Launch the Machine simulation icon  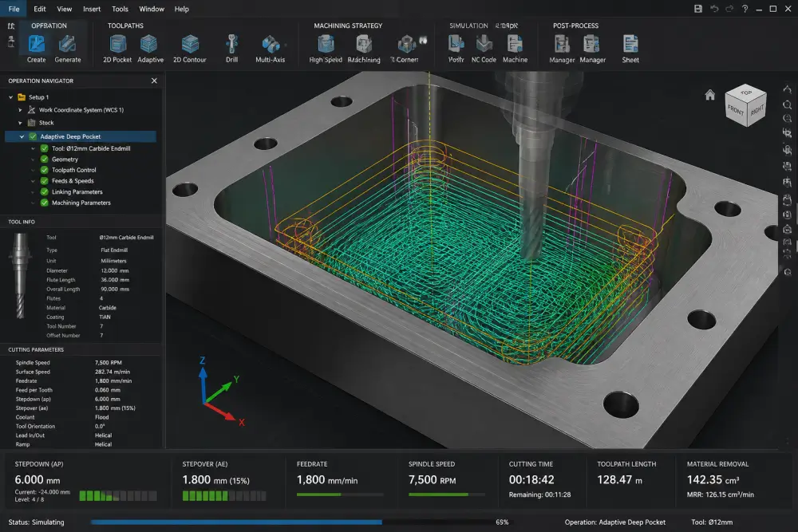(515, 44)
